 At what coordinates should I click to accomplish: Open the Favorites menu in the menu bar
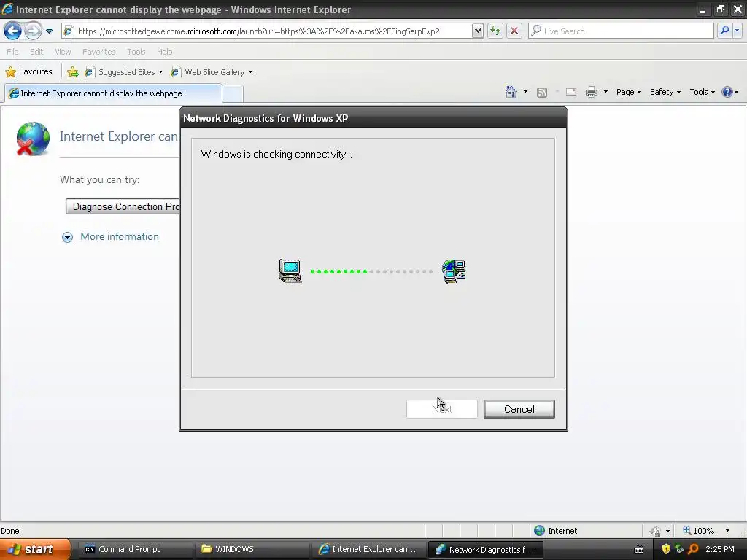point(98,52)
